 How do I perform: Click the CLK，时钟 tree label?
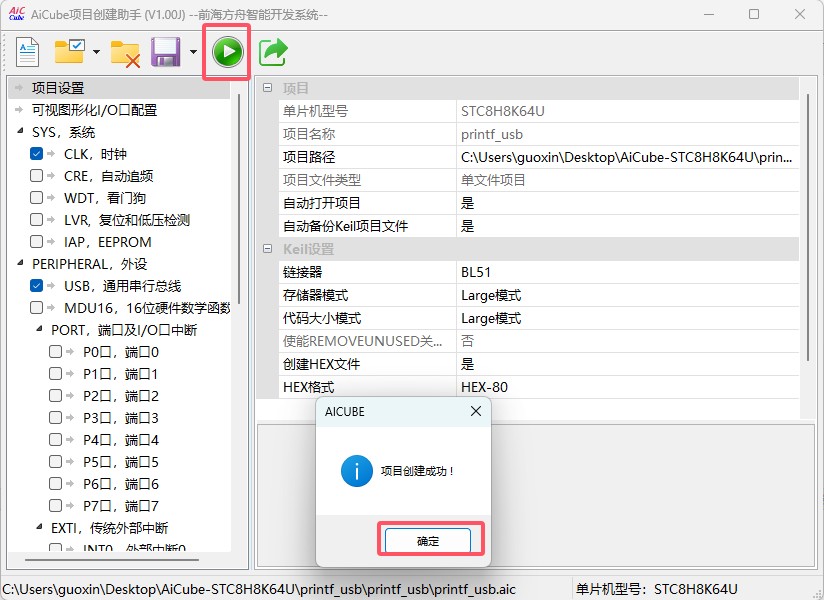point(95,154)
